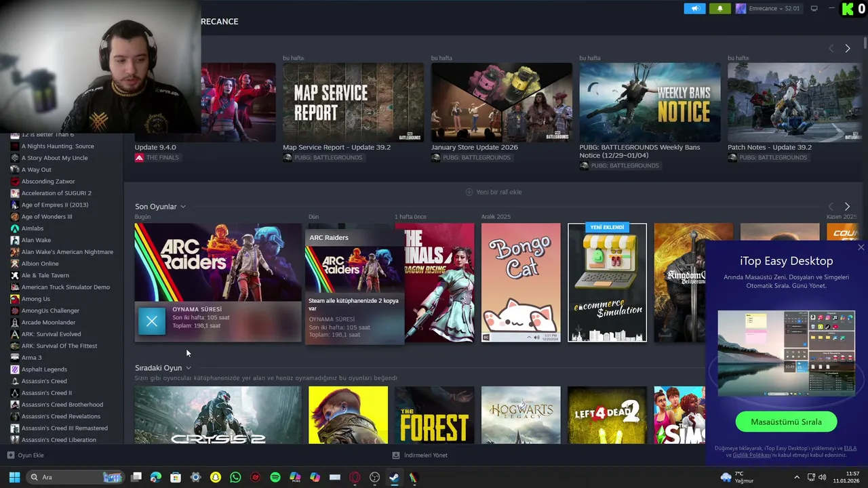The image size is (868, 488).
Task: Switch to Big Picture mode monitor icon
Action: coord(814,8)
